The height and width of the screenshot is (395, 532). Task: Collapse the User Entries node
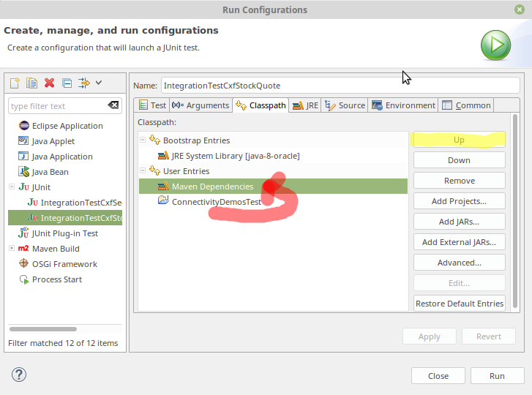pyautogui.click(x=143, y=170)
